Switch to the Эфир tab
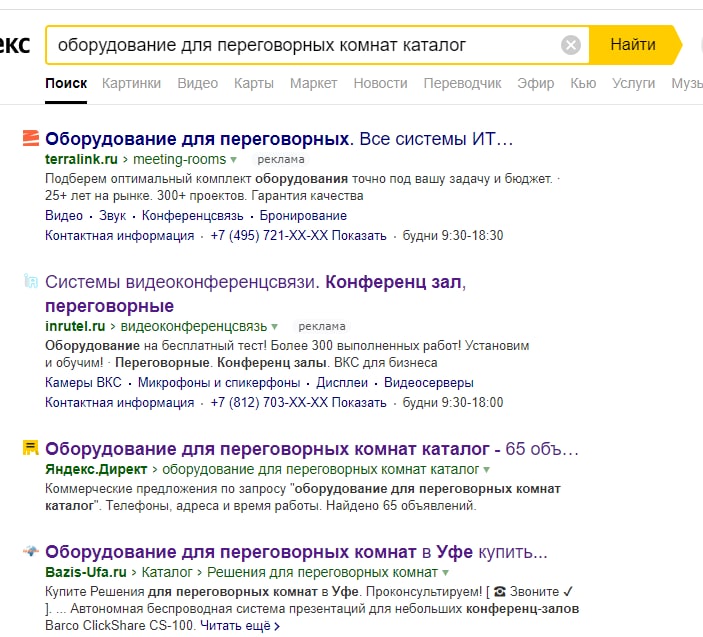Screen dimensions: 703x637 (535, 83)
